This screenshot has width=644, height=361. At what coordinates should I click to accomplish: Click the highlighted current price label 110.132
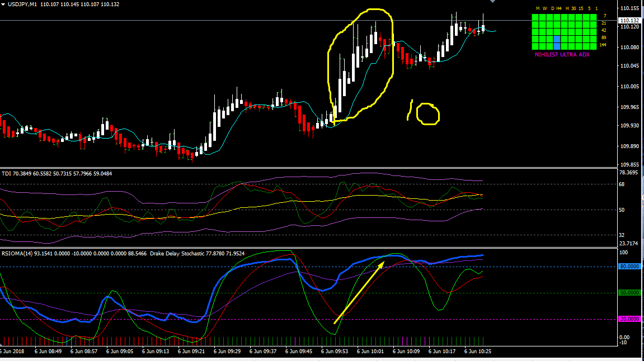pos(629,20)
